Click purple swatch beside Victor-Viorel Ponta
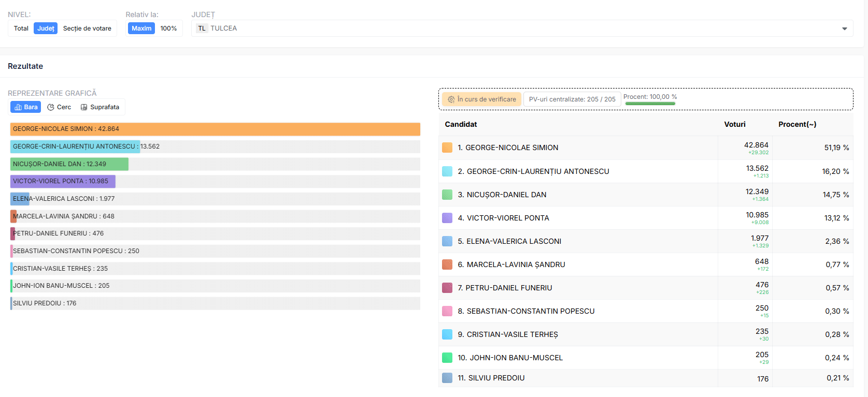This screenshot has height=397, width=868. coord(447,218)
